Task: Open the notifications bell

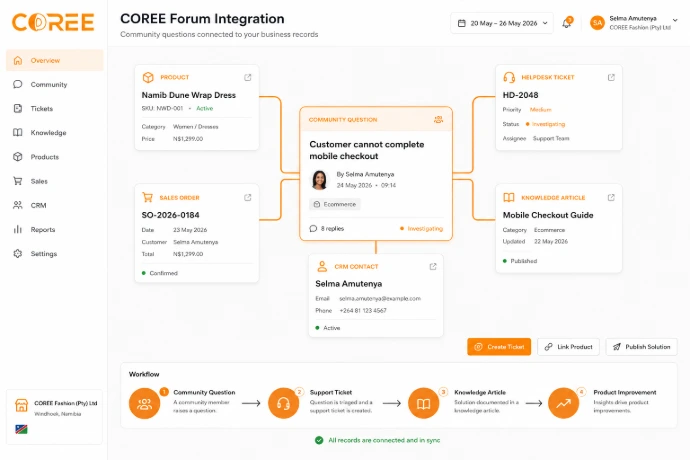Action: (x=567, y=23)
